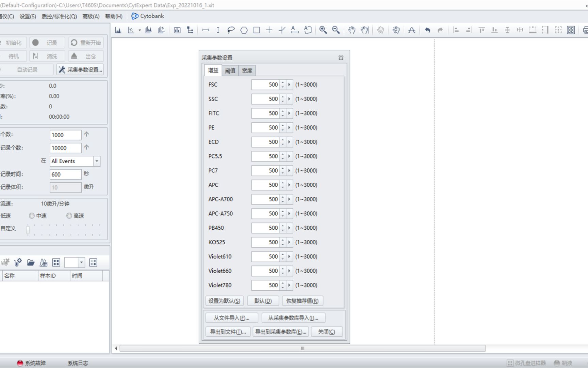Open the statistics table icon
This screenshot has width=588, height=368.
point(177,30)
